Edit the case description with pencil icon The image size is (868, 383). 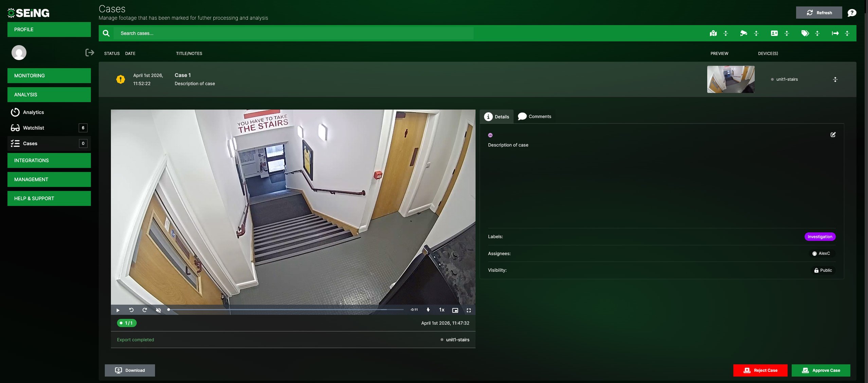coord(833,135)
